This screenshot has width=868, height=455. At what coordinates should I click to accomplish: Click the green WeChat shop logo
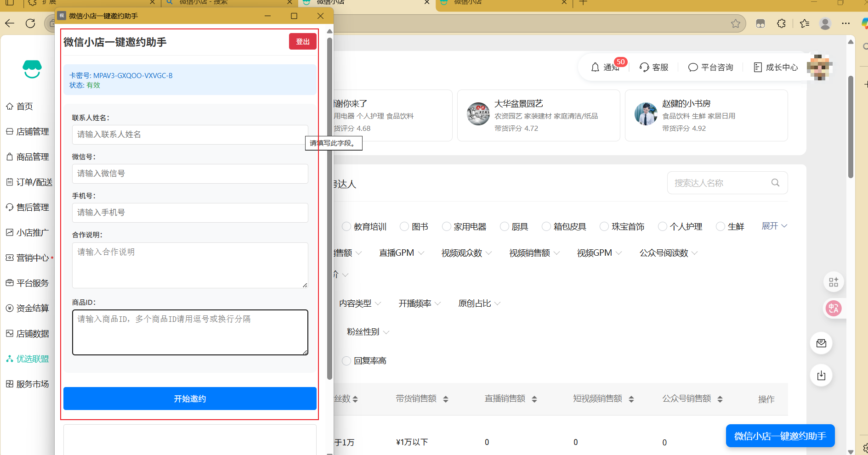tap(32, 69)
